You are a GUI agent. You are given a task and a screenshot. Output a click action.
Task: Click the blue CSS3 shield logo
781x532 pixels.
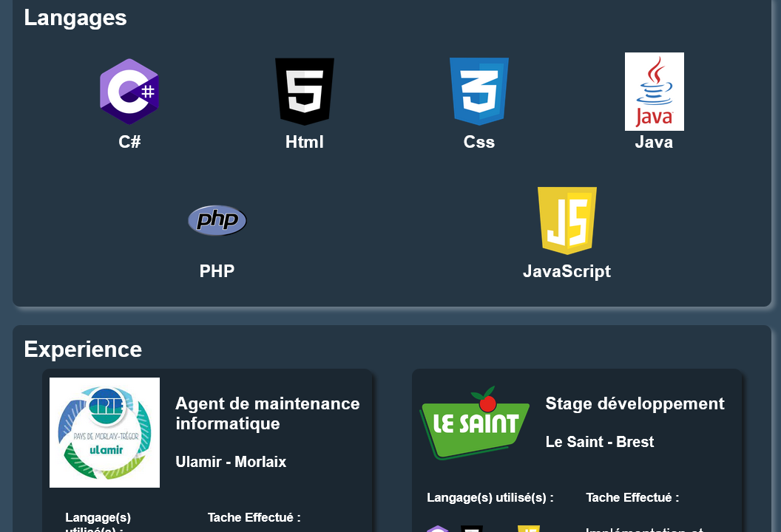[x=479, y=92]
